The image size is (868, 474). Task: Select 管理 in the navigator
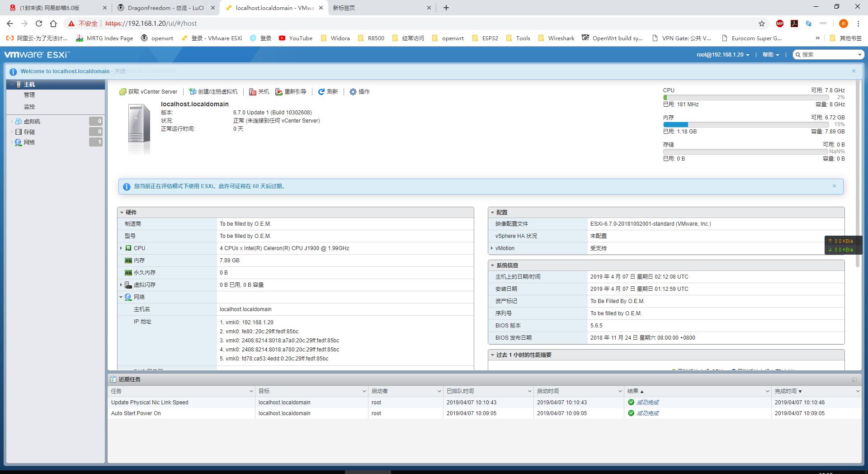29,95
